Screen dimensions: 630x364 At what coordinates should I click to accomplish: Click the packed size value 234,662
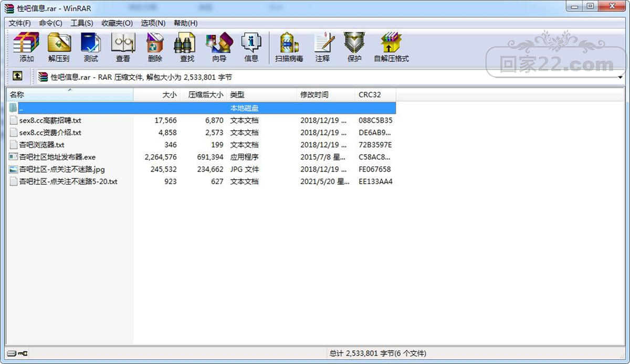209,169
